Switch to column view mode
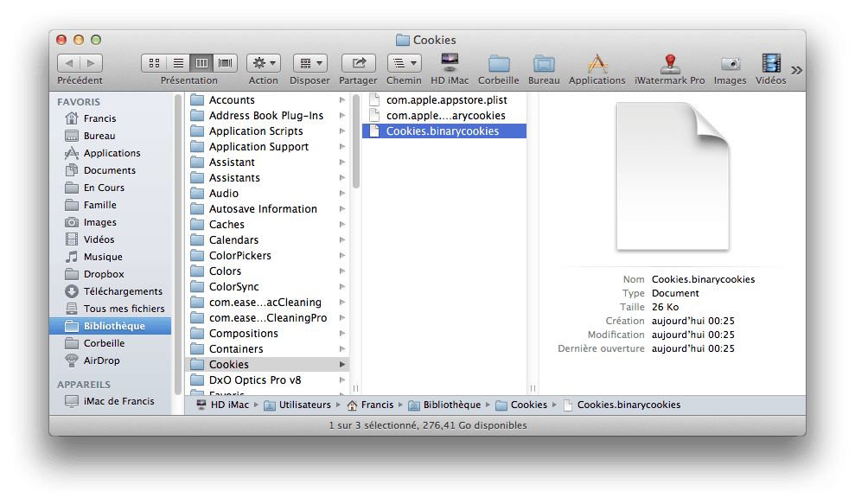 201,63
